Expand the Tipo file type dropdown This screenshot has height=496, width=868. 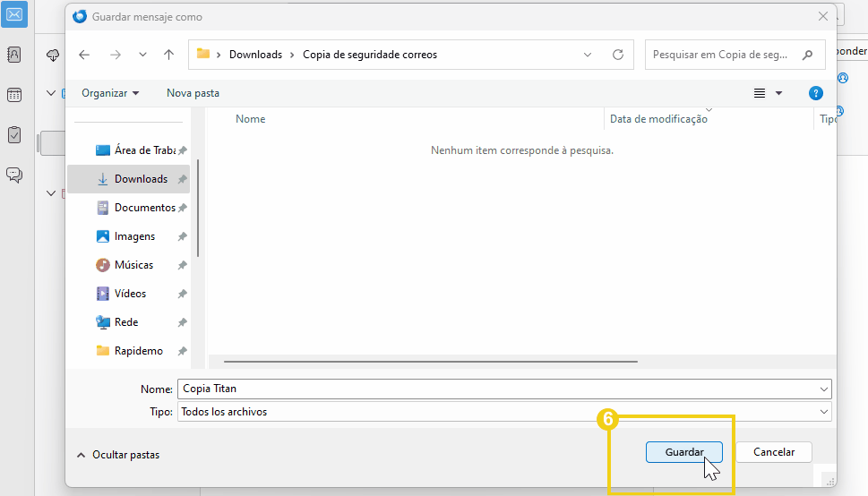point(823,412)
